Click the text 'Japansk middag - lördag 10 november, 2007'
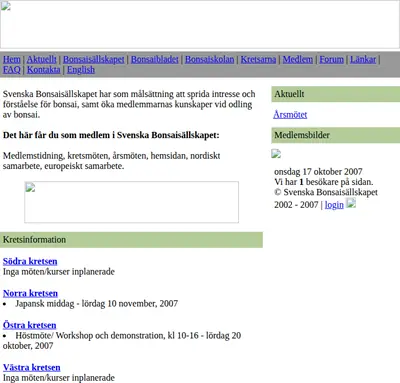400x383 pixels. pyautogui.click(x=96, y=304)
